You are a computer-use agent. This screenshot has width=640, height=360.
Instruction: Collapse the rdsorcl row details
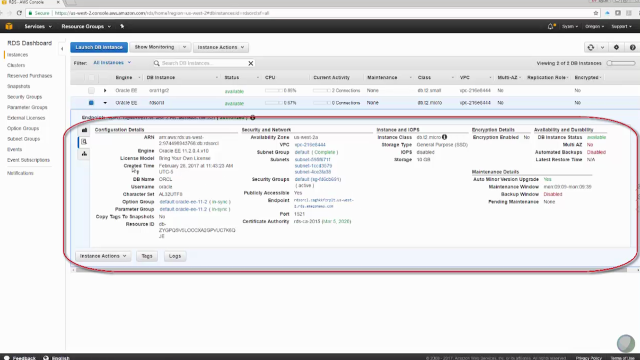[105, 103]
